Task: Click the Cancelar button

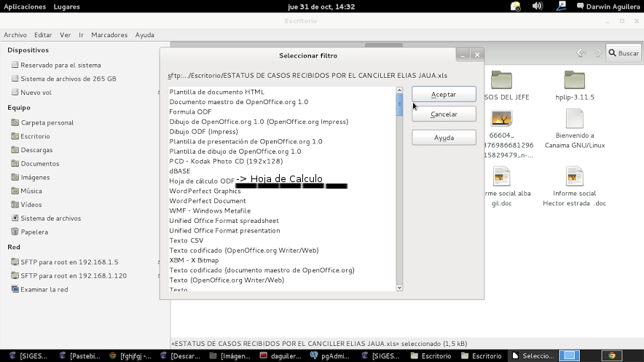Action: (x=444, y=114)
